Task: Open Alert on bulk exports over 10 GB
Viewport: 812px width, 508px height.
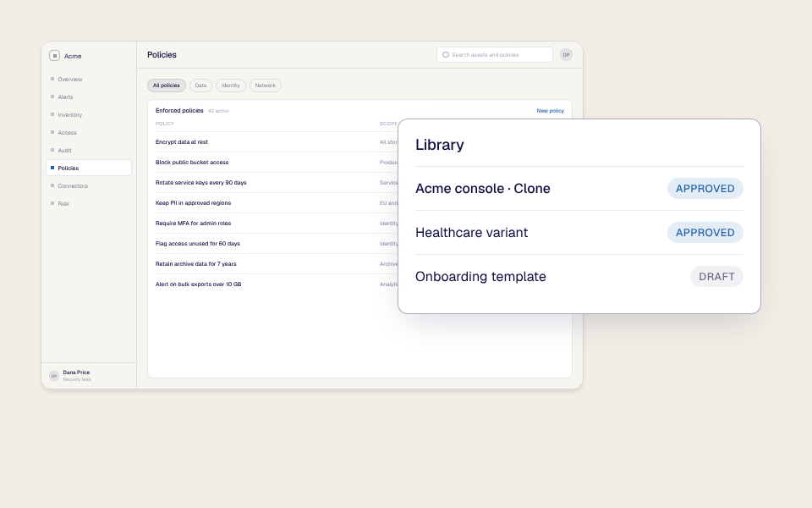Action: pyautogui.click(x=198, y=284)
